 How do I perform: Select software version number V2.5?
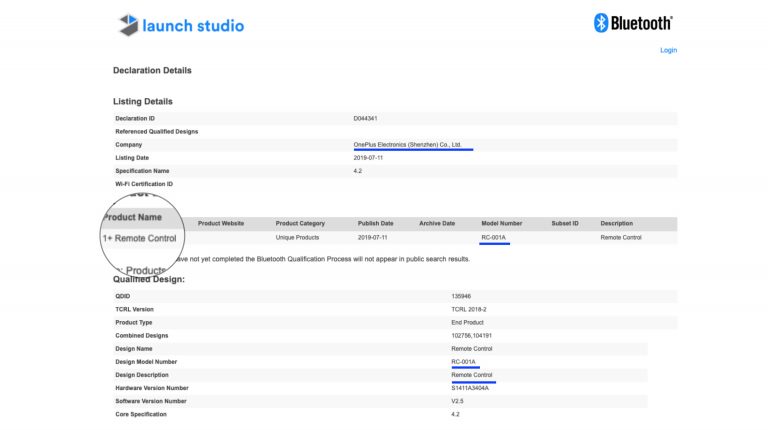pos(458,400)
